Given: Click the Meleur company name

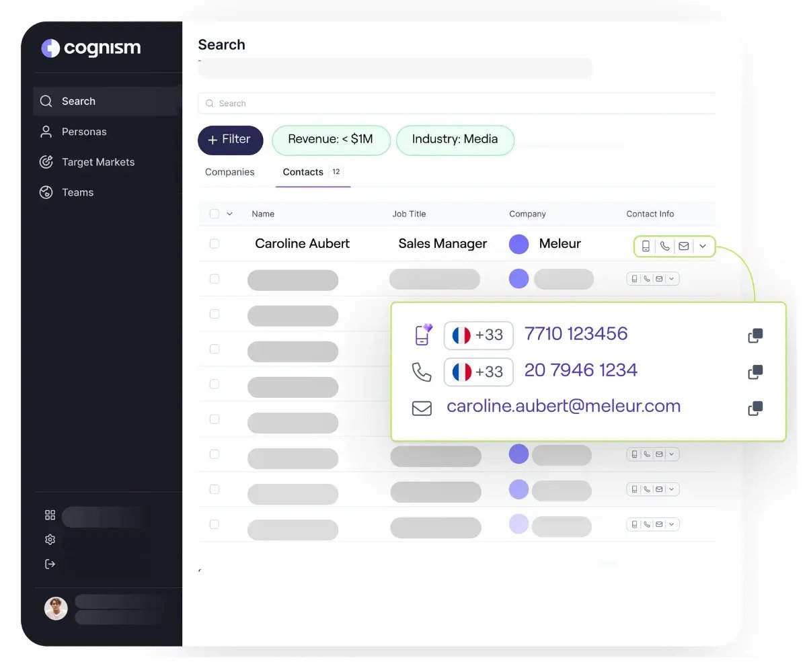Looking at the screenshot, I should [560, 244].
